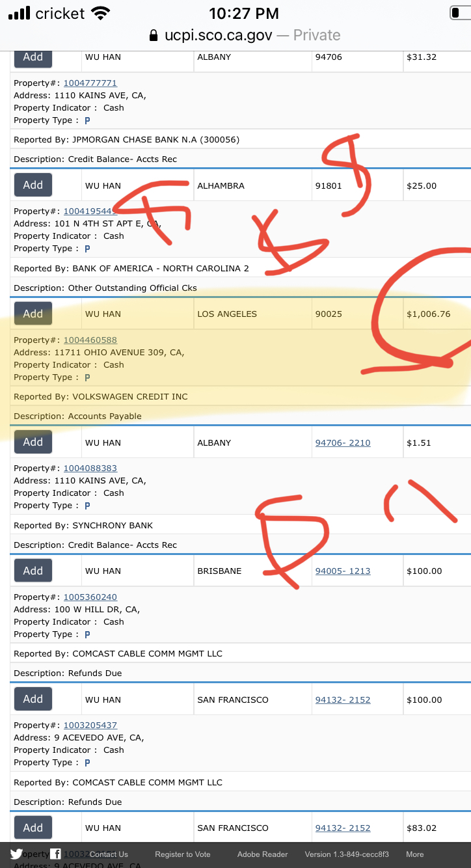
Task: Tap the Property Type P icon for 1005360240
Action: (87, 634)
